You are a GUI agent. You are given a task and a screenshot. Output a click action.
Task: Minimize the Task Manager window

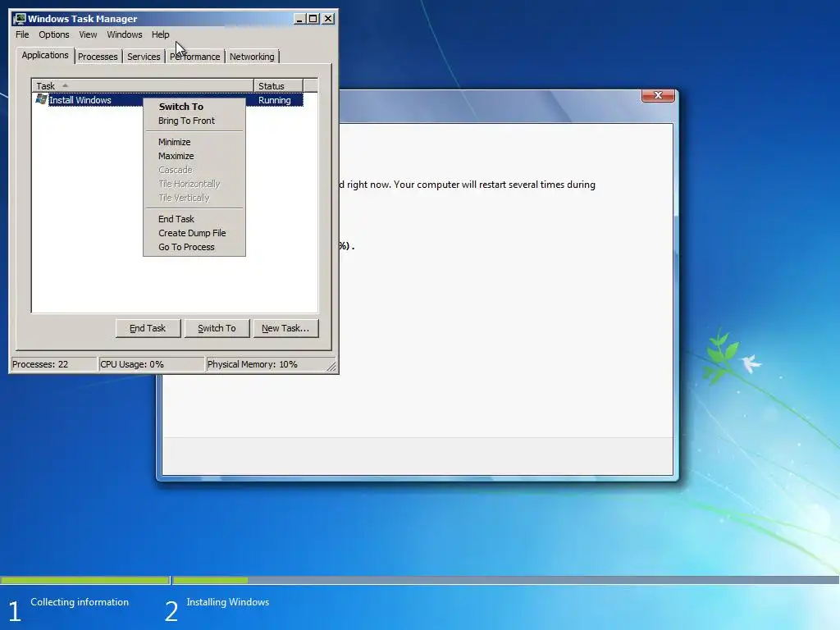pyautogui.click(x=300, y=19)
